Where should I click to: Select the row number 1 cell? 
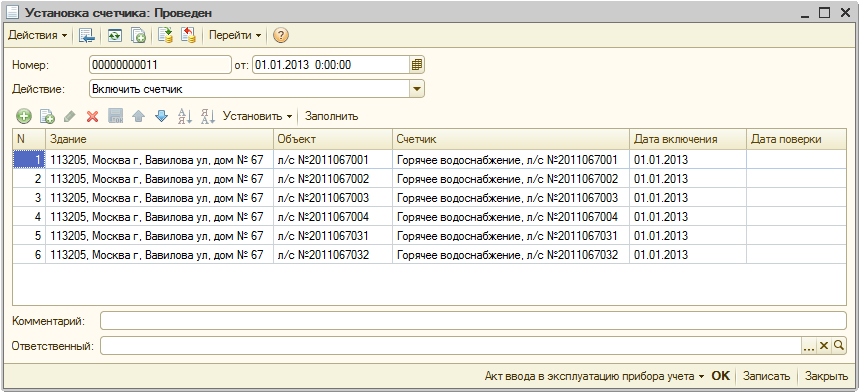click(28, 160)
